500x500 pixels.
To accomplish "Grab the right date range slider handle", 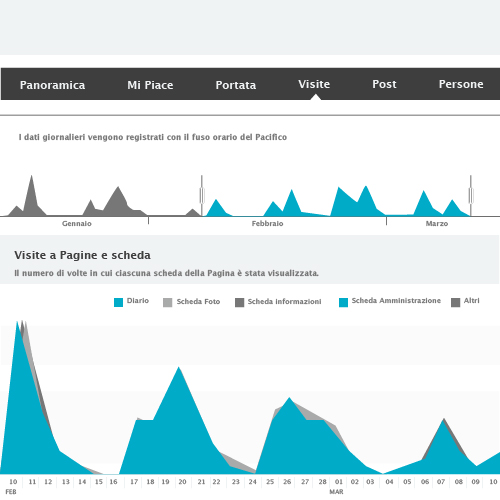I will [471, 195].
